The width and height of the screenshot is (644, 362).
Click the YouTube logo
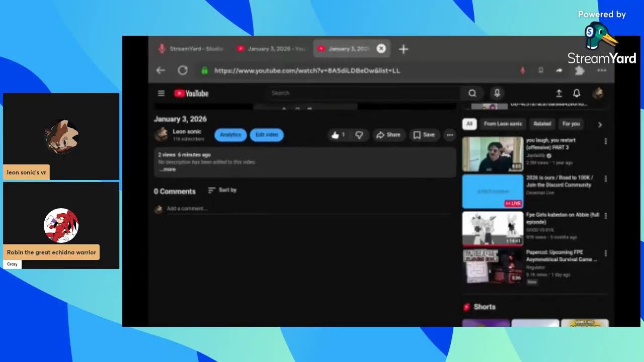(x=191, y=93)
